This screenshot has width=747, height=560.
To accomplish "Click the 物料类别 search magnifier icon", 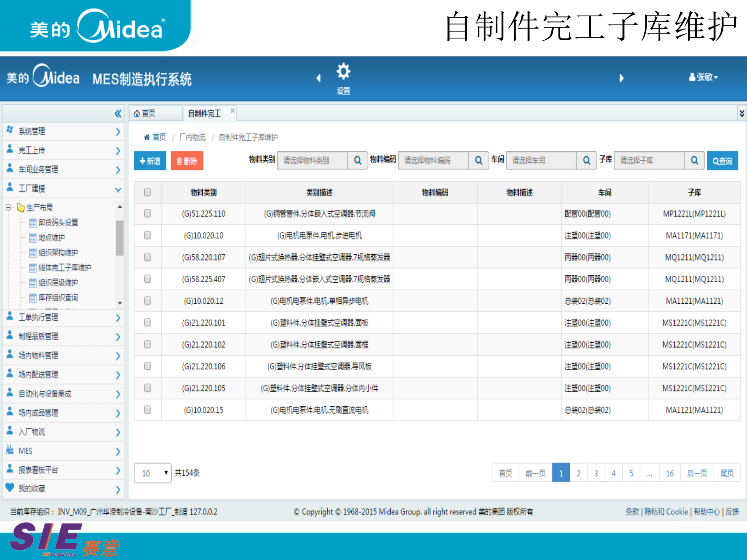I will tap(357, 160).
